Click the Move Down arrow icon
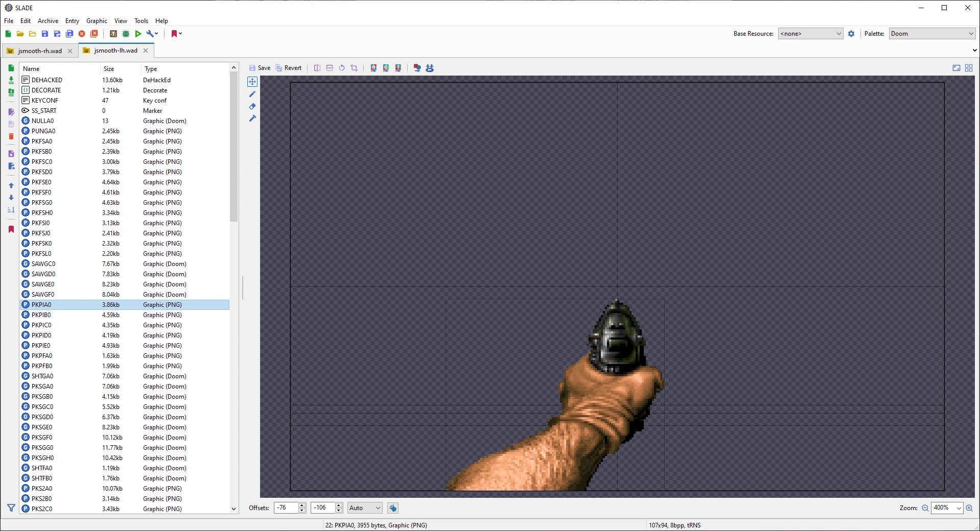Screen dimensions: 980x531 (x=11, y=198)
